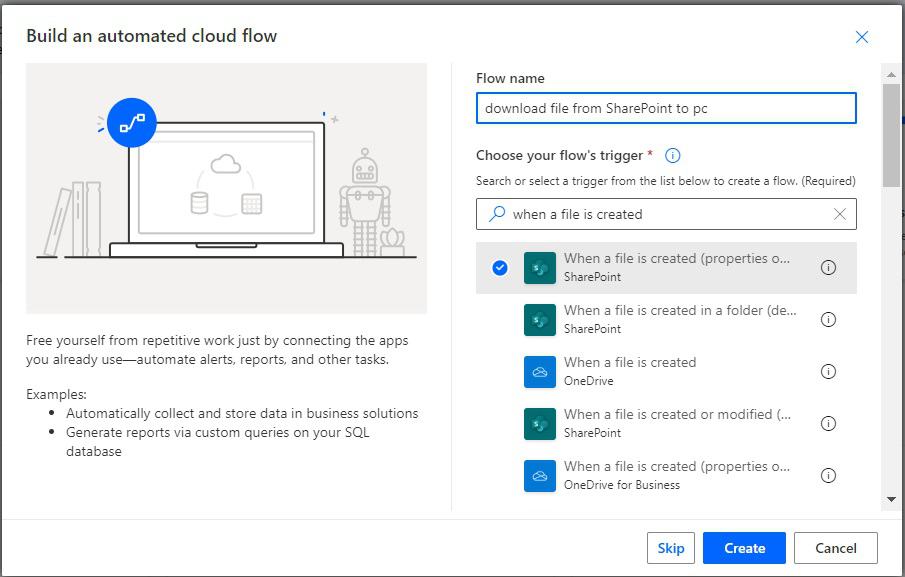Image resolution: width=905 pixels, height=577 pixels.
Task: Show info for file created or modified trigger
Action: 828,424
